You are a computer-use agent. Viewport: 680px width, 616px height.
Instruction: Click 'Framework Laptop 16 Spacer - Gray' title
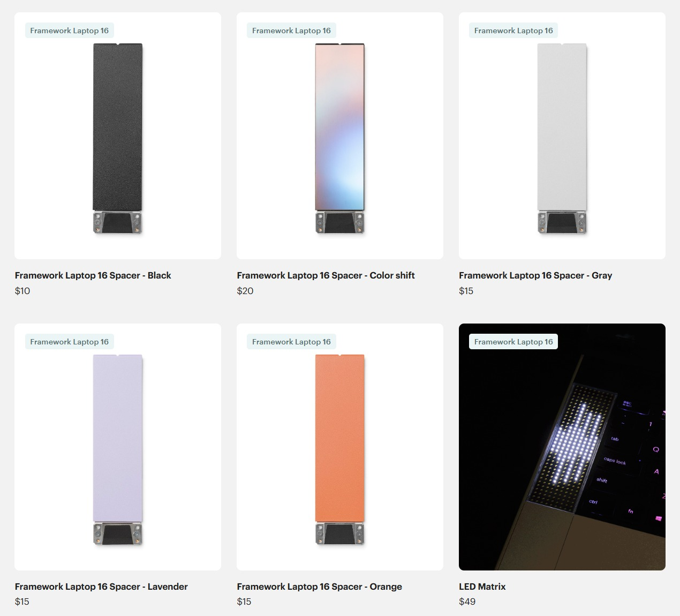[x=535, y=275]
